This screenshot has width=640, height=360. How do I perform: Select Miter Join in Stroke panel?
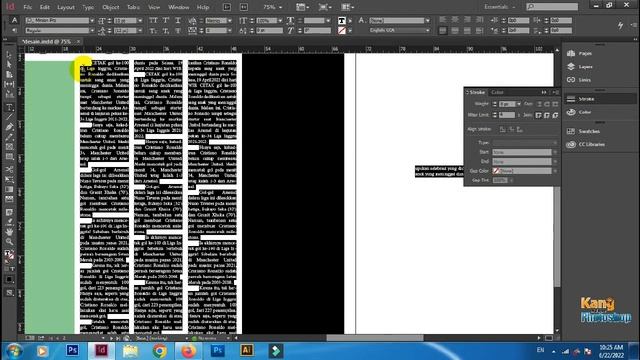click(539, 115)
